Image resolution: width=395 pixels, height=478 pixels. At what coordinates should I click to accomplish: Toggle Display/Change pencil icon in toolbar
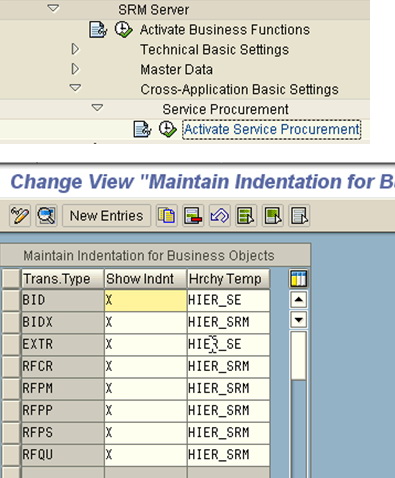tap(20, 216)
